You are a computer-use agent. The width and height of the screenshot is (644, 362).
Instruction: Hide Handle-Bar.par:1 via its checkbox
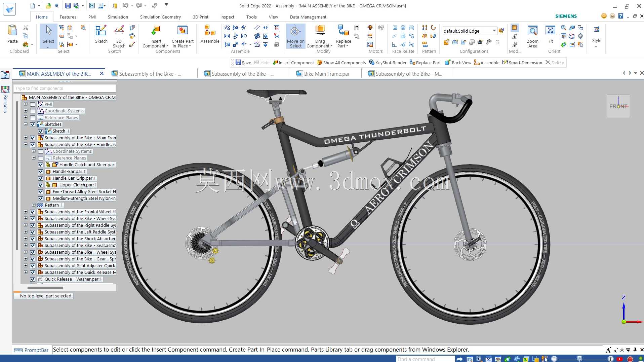(x=41, y=172)
